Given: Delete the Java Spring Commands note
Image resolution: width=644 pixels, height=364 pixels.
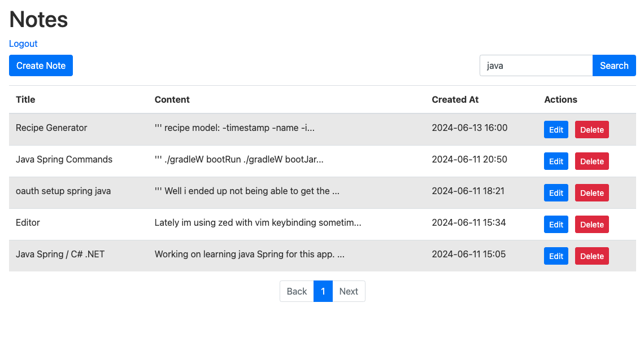Looking at the screenshot, I should [591, 161].
